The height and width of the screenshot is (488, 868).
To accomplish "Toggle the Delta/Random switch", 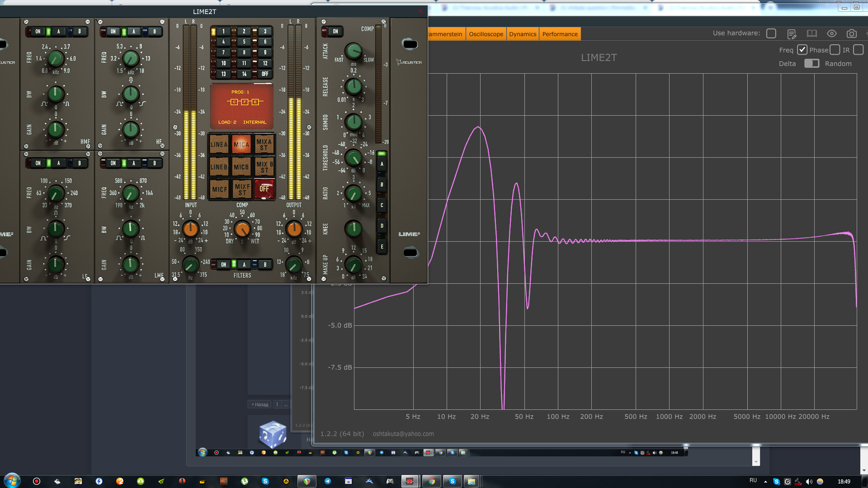I will click(x=811, y=63).
